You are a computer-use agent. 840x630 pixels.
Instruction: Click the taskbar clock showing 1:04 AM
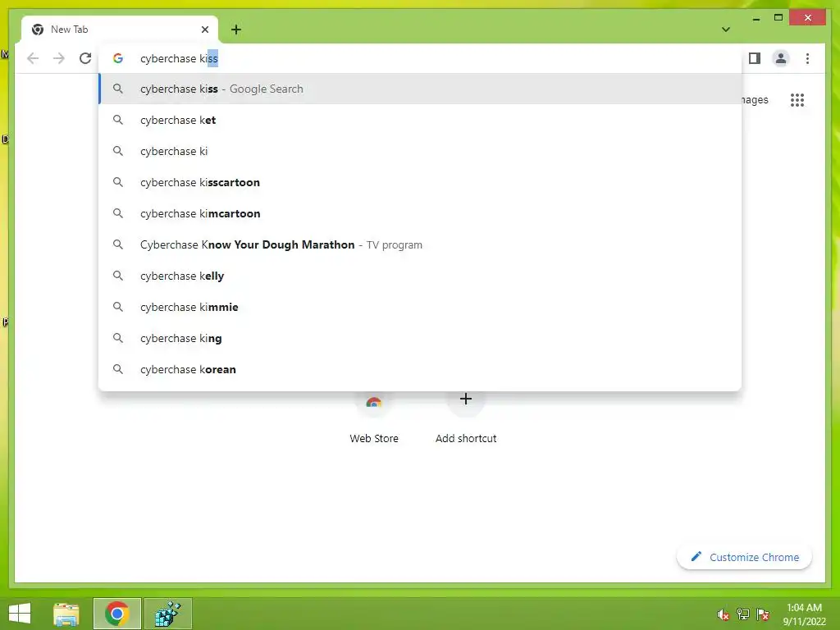(804, 614)
